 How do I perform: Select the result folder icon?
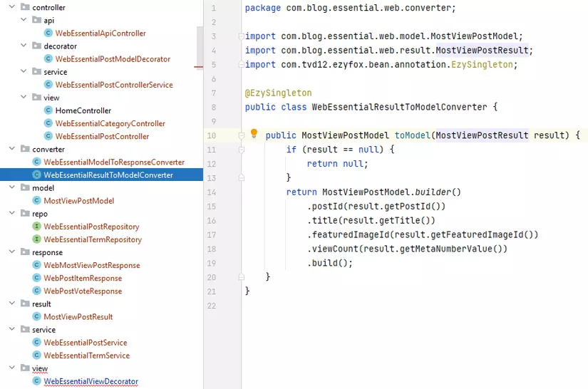[25, 304]
